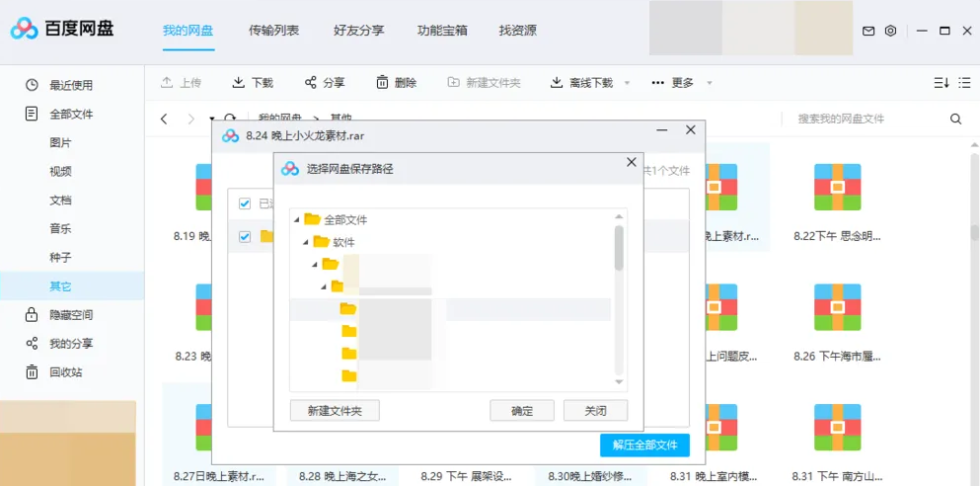Select 文档 category in sidebar
The width and height of the screenshot is (980, 486).
(x=60, y=201)
